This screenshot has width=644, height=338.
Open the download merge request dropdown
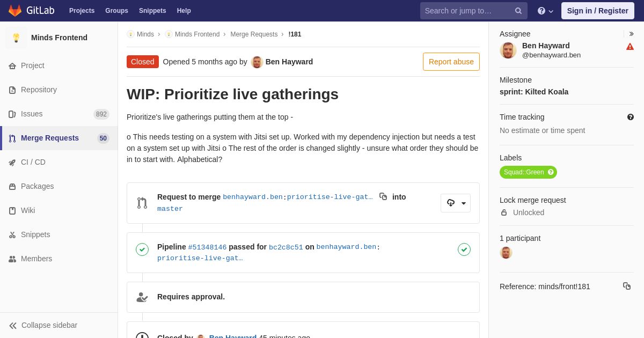coord(456,203)
